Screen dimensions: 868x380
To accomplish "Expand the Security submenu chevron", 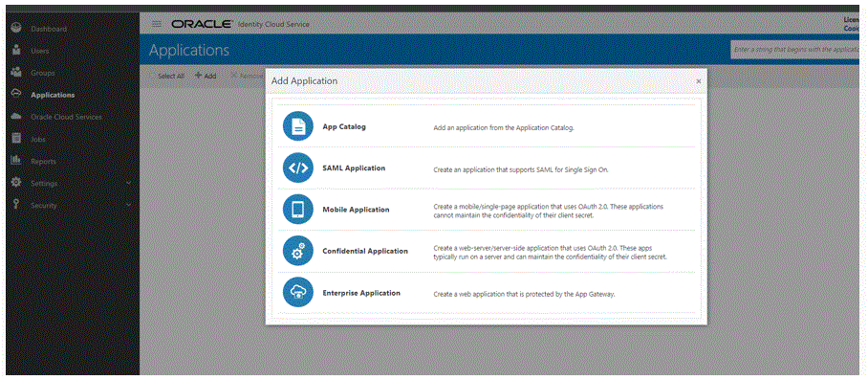I will click(128, 205).
